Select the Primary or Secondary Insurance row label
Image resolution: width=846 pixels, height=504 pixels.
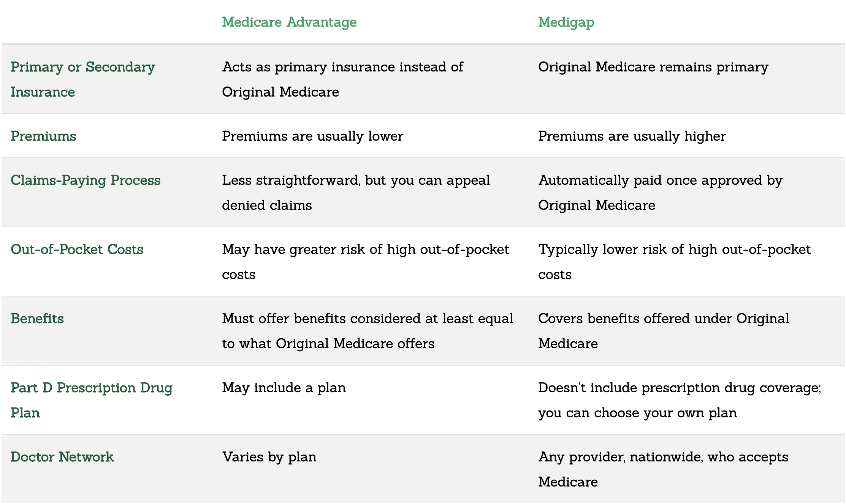click(x=83, y=79)
